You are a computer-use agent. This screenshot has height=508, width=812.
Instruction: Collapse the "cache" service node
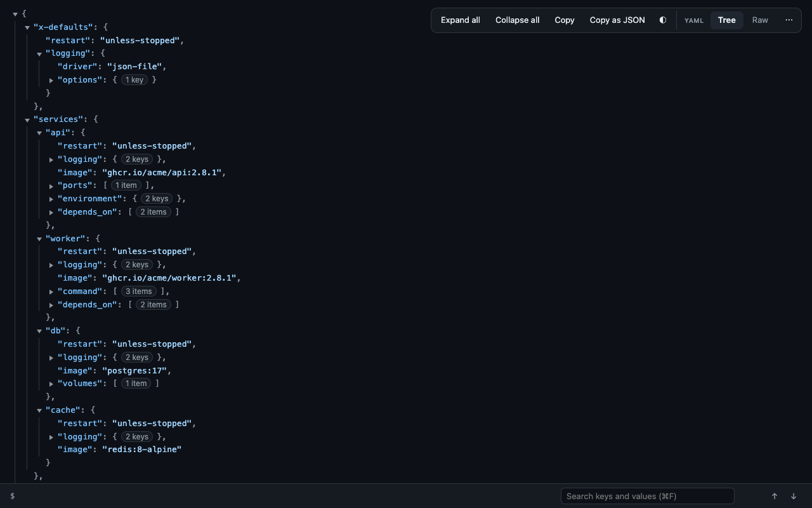pos(39,411)
